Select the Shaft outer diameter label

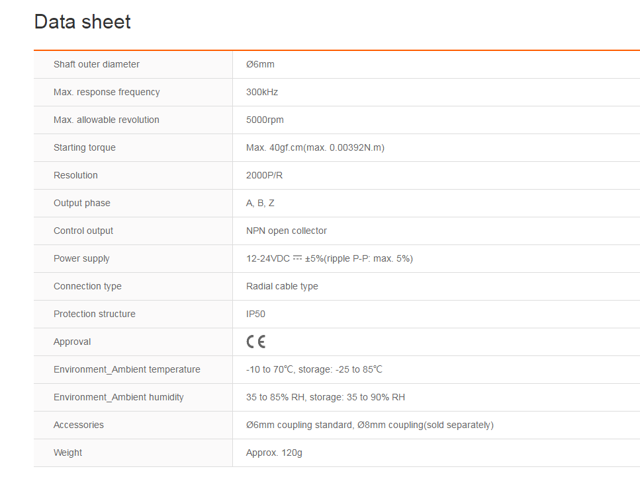tap(96, 64)
